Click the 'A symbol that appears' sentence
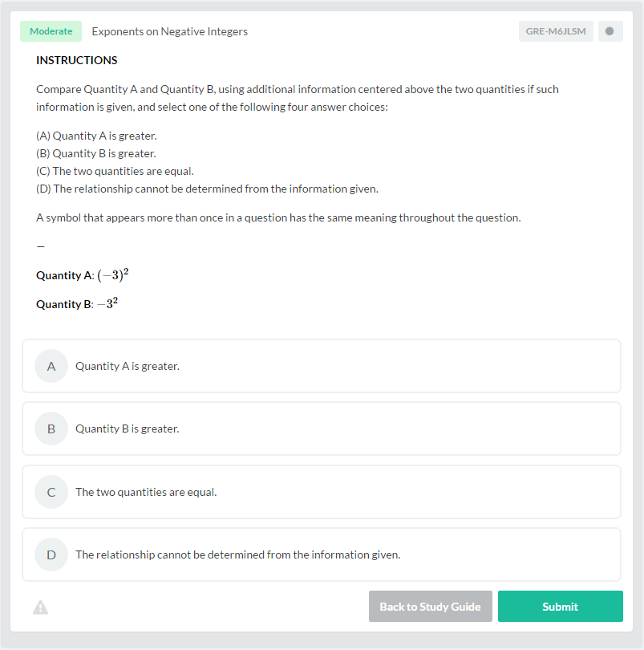 coord(278,217)
